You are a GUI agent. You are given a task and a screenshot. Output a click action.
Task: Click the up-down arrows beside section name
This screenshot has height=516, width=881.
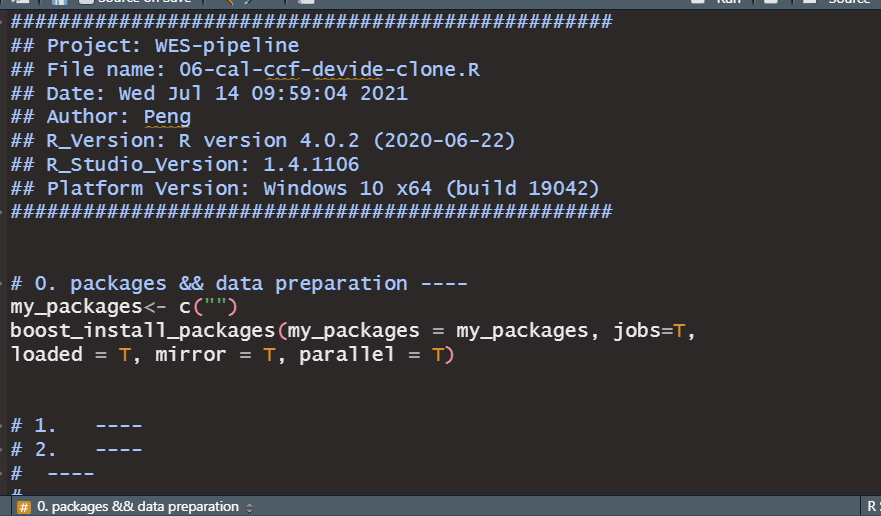[249, 508]
